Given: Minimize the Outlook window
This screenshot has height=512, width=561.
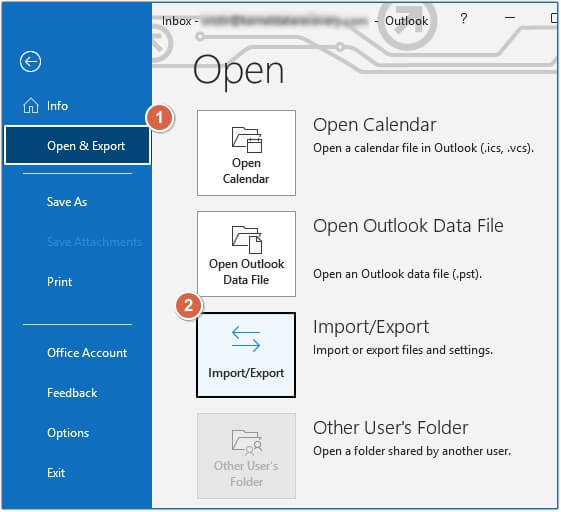Looking at the screenshot, I should pos(510,18).
